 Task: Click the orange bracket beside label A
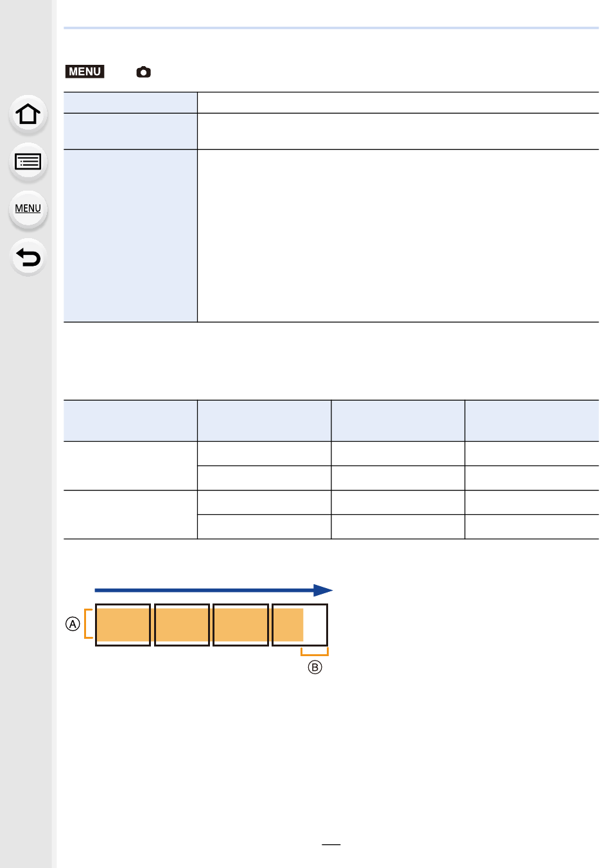pos(89,624)
